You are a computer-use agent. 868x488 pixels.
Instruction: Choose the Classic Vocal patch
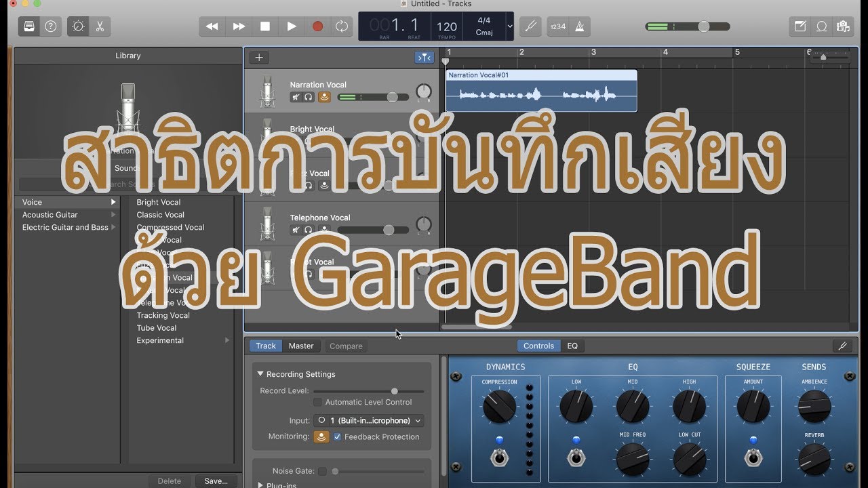click(x=161, y=215)
